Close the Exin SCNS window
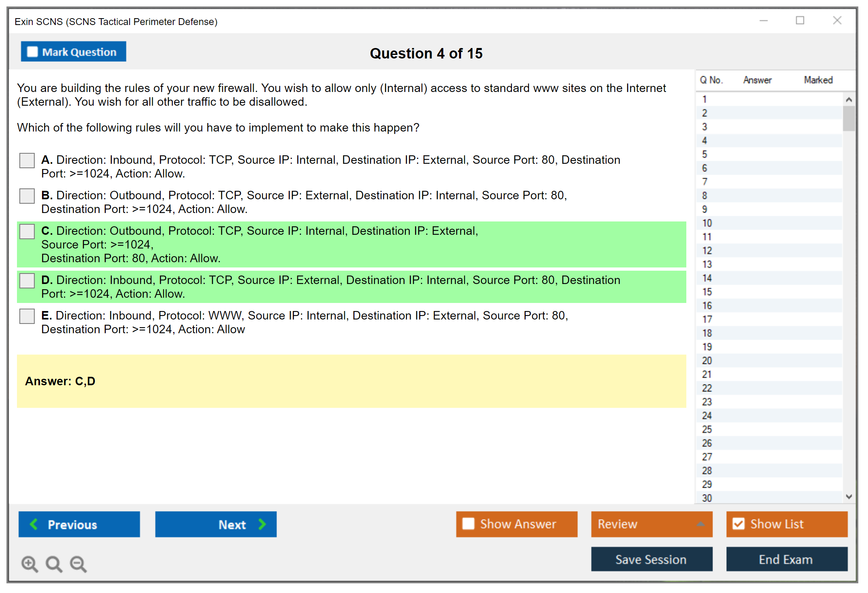Screen dimensions: 868x593 click(837, 21)
